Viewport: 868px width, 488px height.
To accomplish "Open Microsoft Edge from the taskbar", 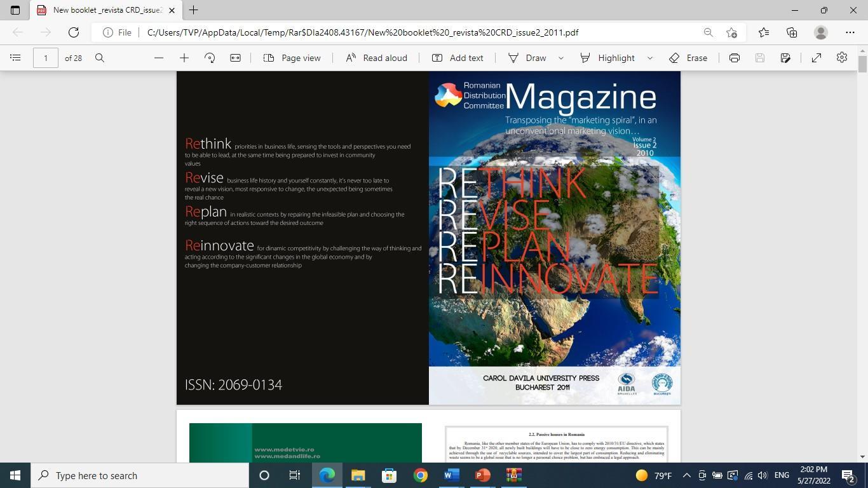I will [327, 475].
